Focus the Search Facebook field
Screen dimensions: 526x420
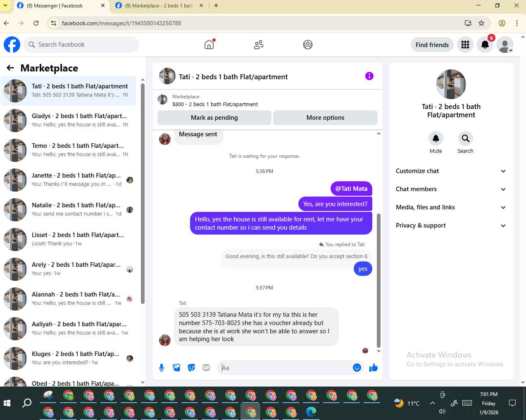81,45
